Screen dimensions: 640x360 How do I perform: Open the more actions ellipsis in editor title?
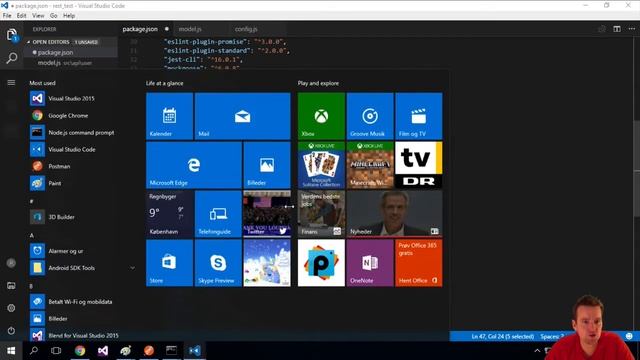[631, 29]
